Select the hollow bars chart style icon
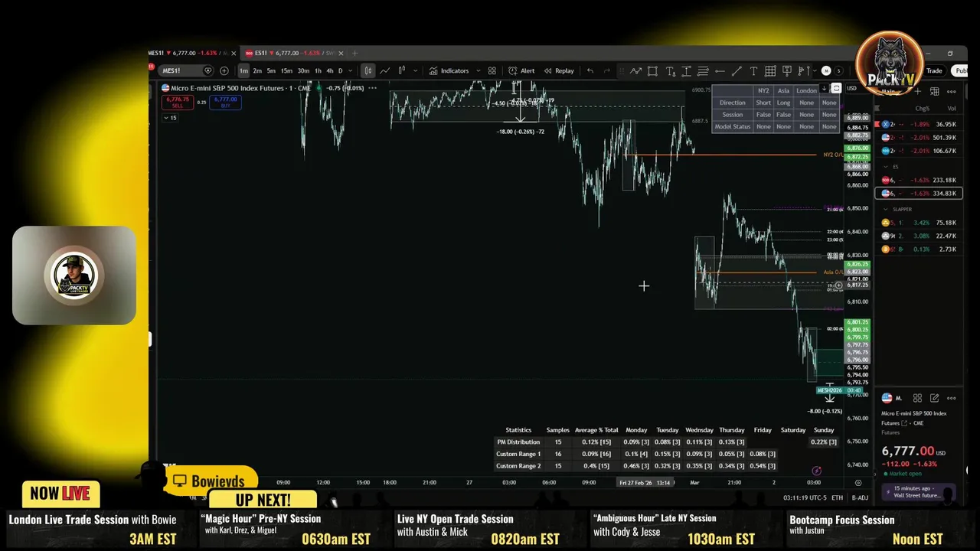This screenshot has height=551, width=980. [x=402, y=70]
